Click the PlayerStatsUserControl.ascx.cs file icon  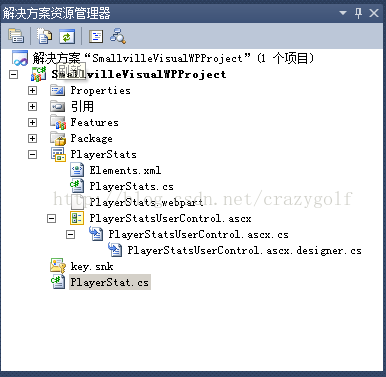[x=96, y=234]
